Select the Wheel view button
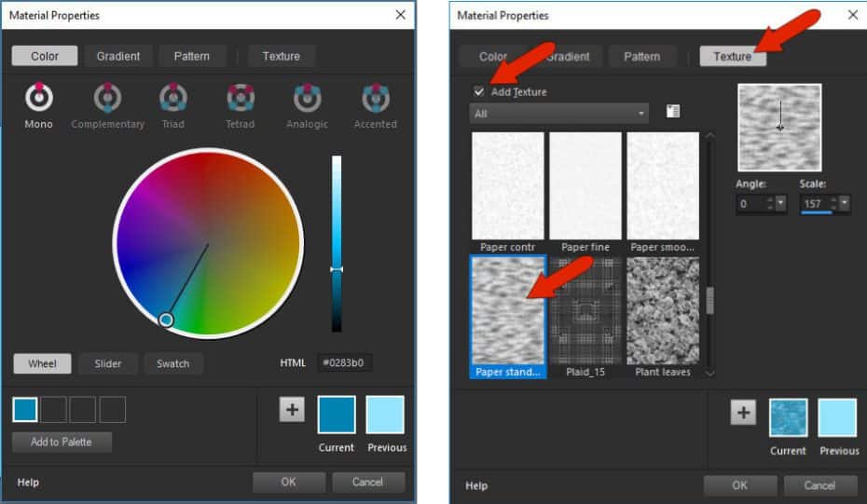Screen dimensions: 867x504 coord(43,363)
